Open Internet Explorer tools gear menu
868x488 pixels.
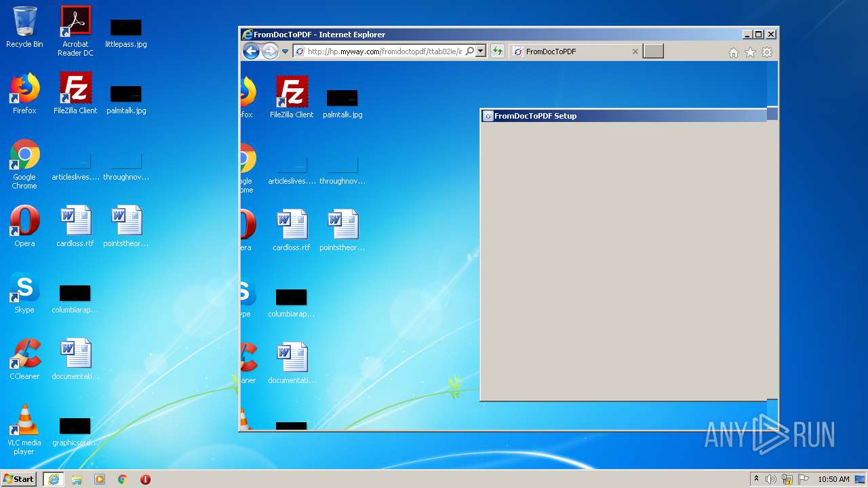767,52
